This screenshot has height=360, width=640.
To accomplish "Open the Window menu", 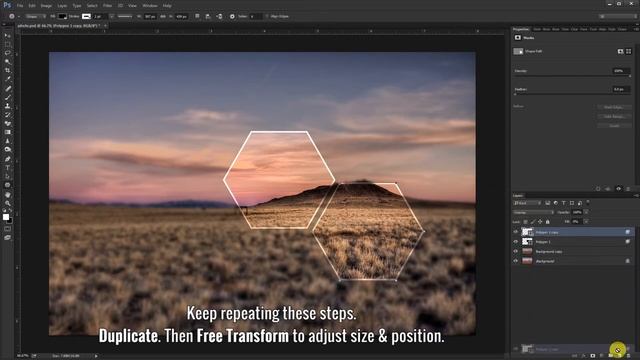I will pos(150,6).
